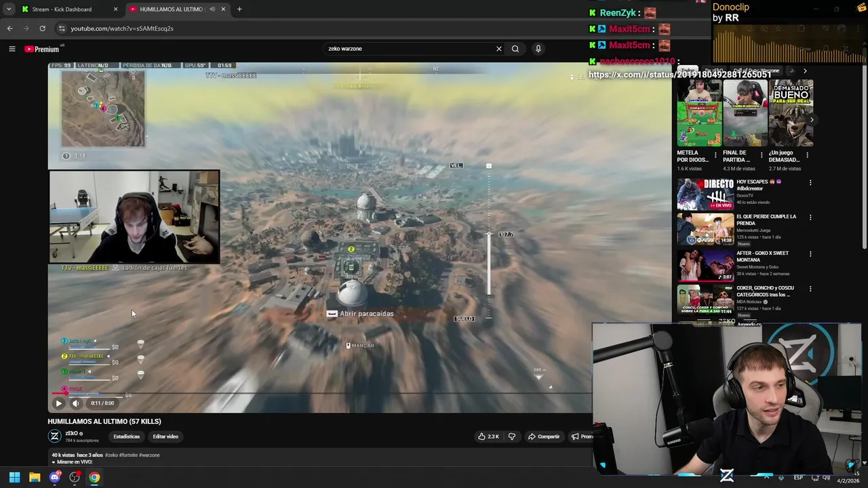Advance the Shorts shelf with the arrow

812,120
